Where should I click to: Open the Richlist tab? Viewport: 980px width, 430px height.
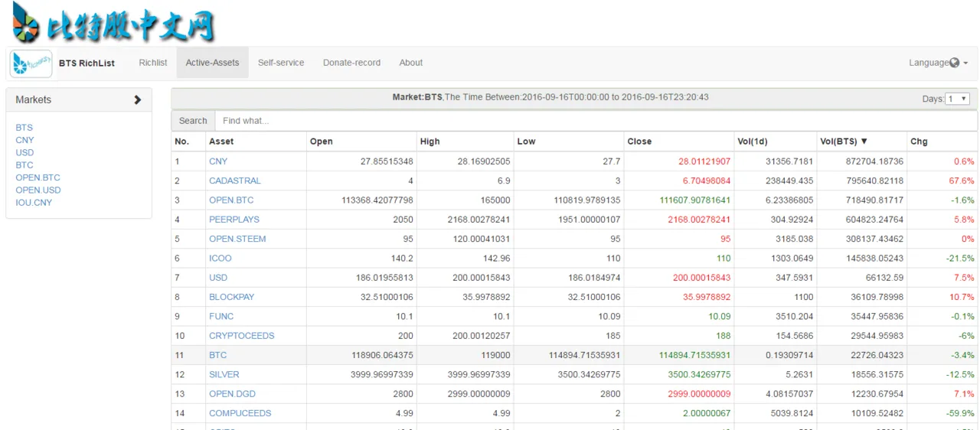click(153, 63)
